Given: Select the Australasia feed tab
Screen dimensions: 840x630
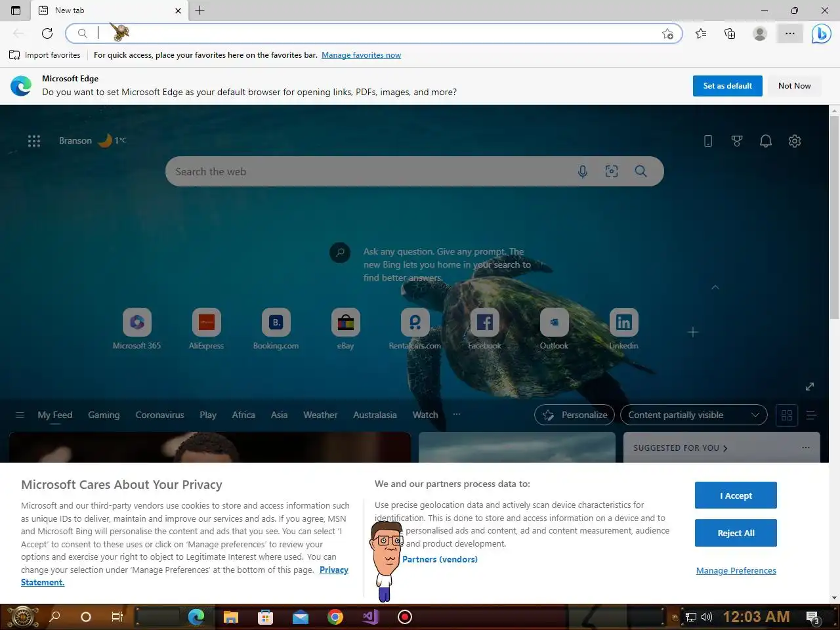Looking at the screenshot, I should click(375, 415).
